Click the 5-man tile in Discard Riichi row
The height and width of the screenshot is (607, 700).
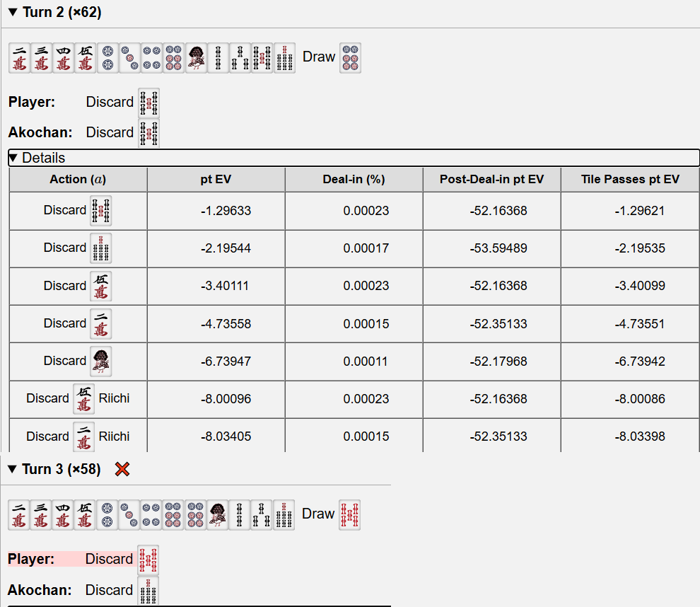click(x=84, y=399)
